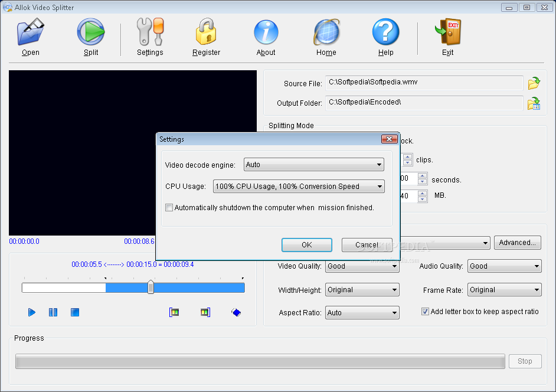
Task: Enable automatic shutdown when mission finished
Action: coord(169,208)
